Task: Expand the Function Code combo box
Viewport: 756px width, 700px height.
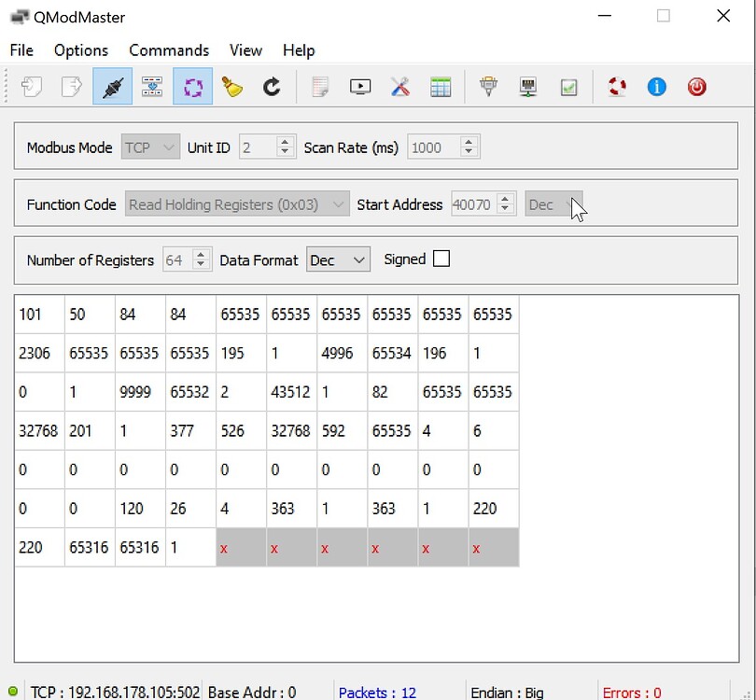Action: point(237,204)
